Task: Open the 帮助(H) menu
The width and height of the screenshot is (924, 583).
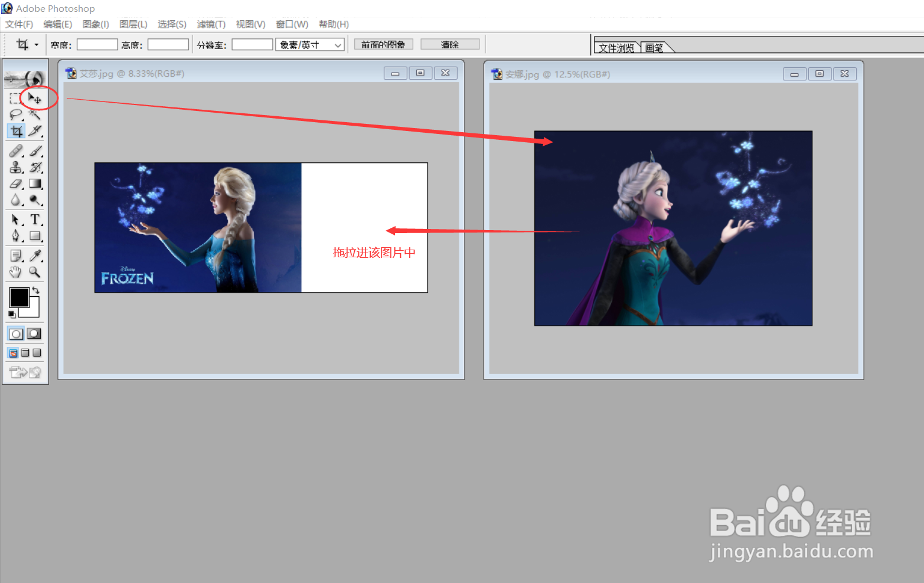Action: click(x=334, y=24)
